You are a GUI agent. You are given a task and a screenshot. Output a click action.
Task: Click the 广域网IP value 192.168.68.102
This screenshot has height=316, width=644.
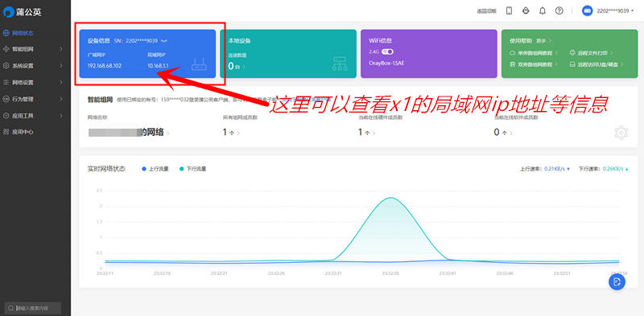pyautogui.click(x=105, y=66)
